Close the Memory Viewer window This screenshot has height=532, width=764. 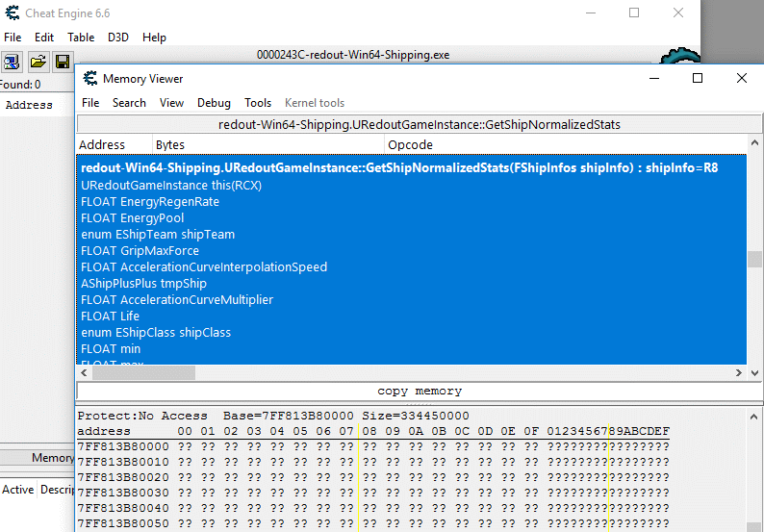[x=741, y=79]
